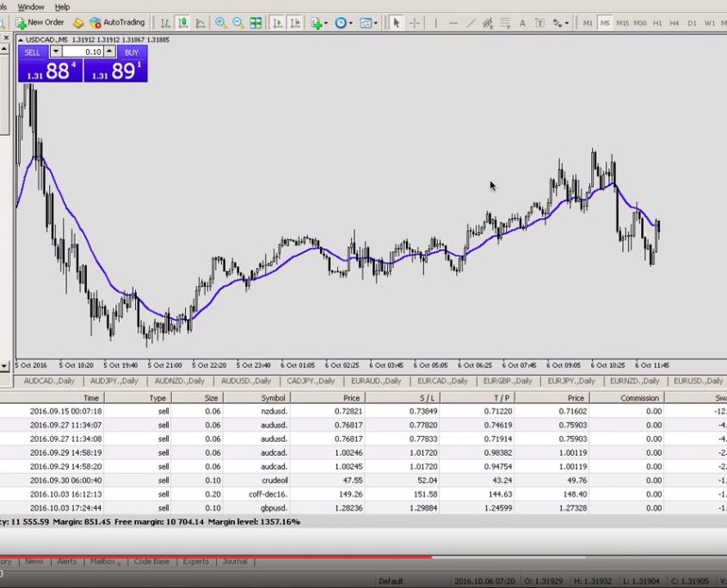Click the SELL button for USDCAD
This screenshot has width=727, height=588.
[33, 52]
